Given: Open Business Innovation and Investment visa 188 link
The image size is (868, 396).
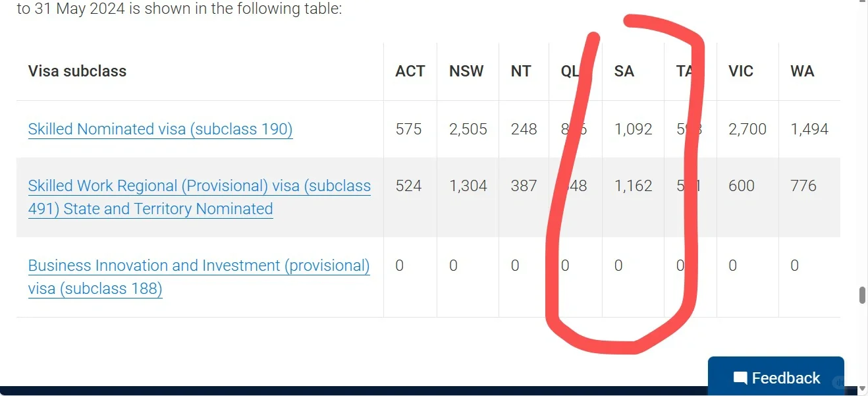Looking at the screenshot, I should (199, 277).
